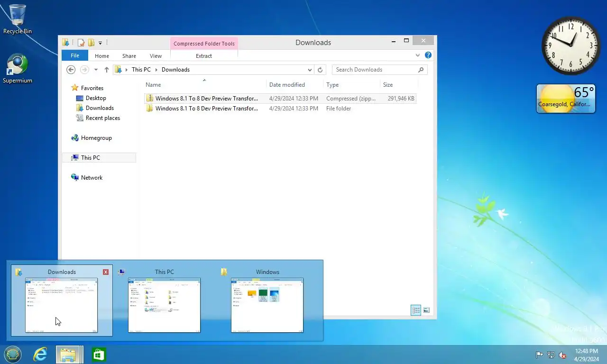Click the muted volume tray icon
Viewport: 607px width, 364px height.
pyautogui.click(x=562, y=355)
